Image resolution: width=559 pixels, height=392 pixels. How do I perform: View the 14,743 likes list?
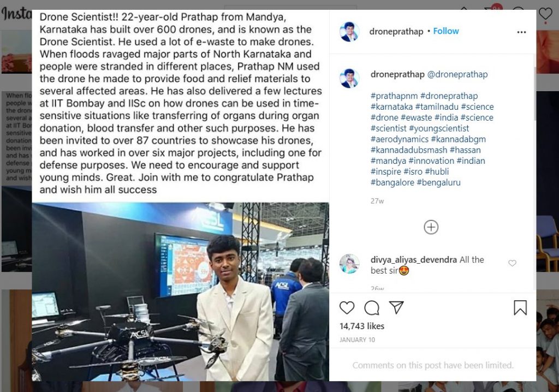(362, 326)
